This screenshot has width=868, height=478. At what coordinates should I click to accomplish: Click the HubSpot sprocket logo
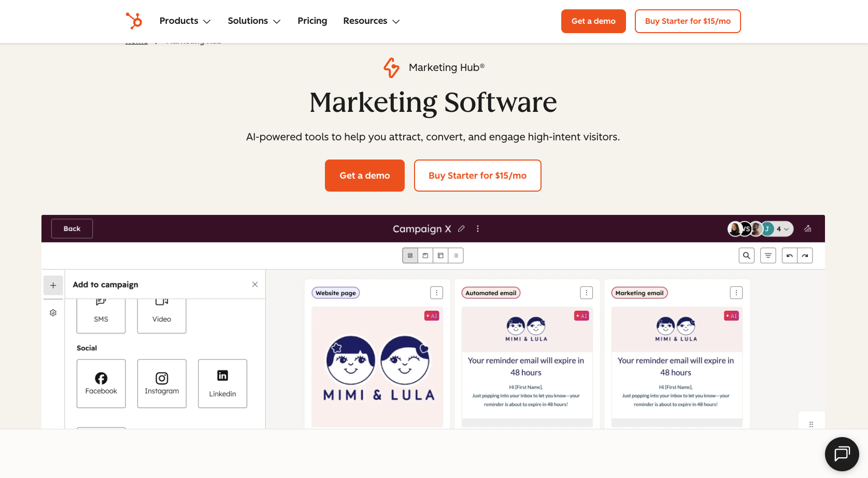(x=134, y=21)
